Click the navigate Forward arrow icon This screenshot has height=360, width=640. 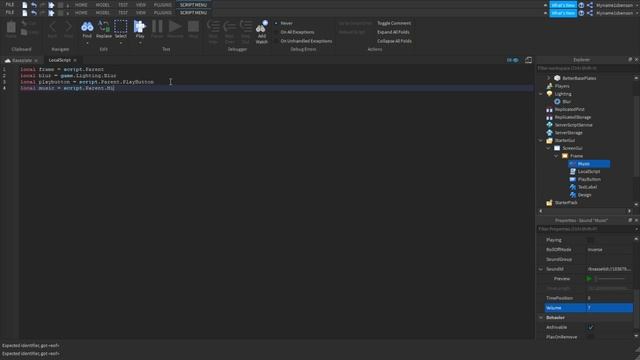[x=69, y=27]
